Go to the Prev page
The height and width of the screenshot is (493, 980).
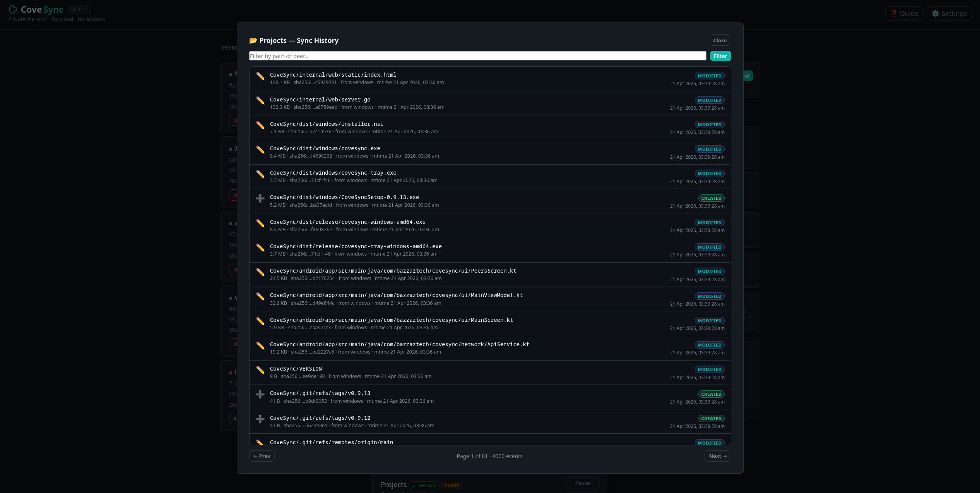click(x=262, y=456)
